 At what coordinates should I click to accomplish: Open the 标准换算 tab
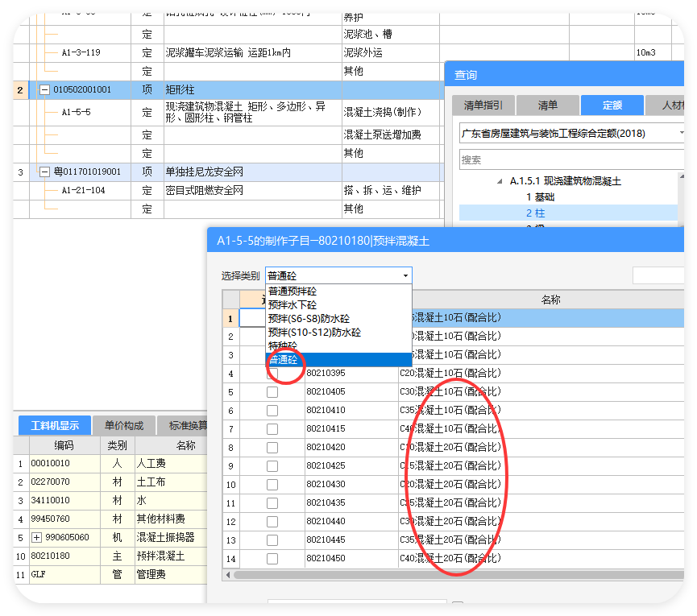[183, 425]
